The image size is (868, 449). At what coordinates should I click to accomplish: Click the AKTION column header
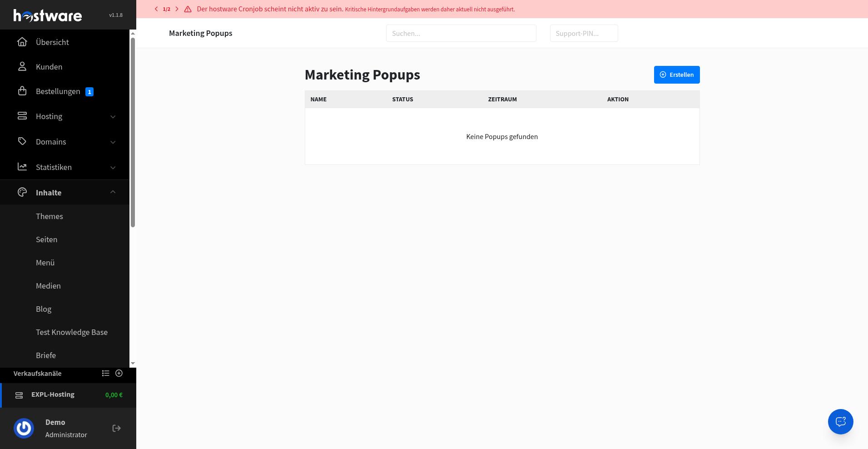pos(618,99)
